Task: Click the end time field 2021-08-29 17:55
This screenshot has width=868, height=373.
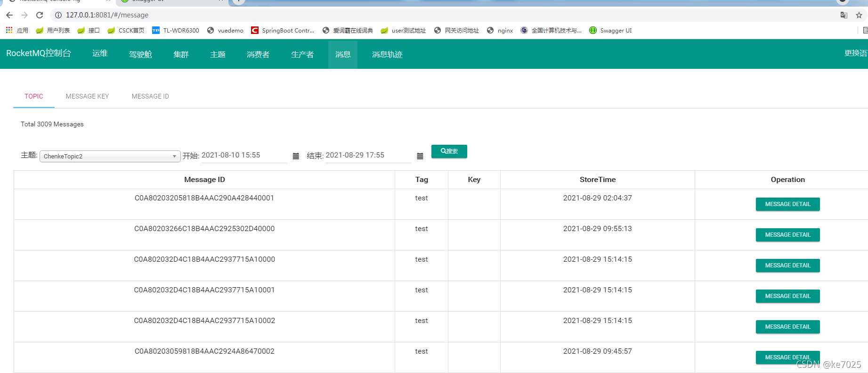Action: pos(368,155)
